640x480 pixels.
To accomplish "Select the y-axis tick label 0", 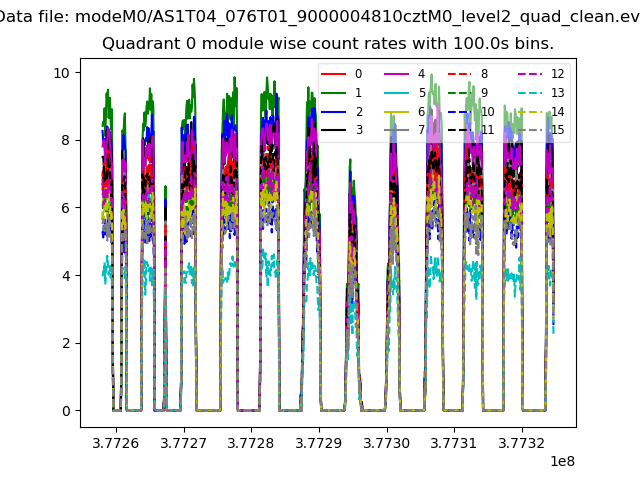I will (65, 411).
